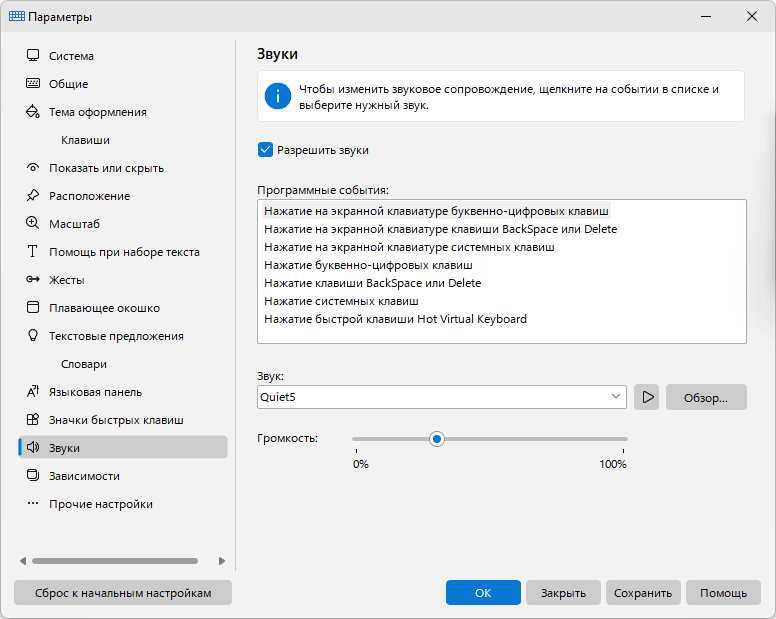Image resolution: width=776 pixels, height=619 pixels.
Task: Play the selected sound preview
Action: [647, 397]
